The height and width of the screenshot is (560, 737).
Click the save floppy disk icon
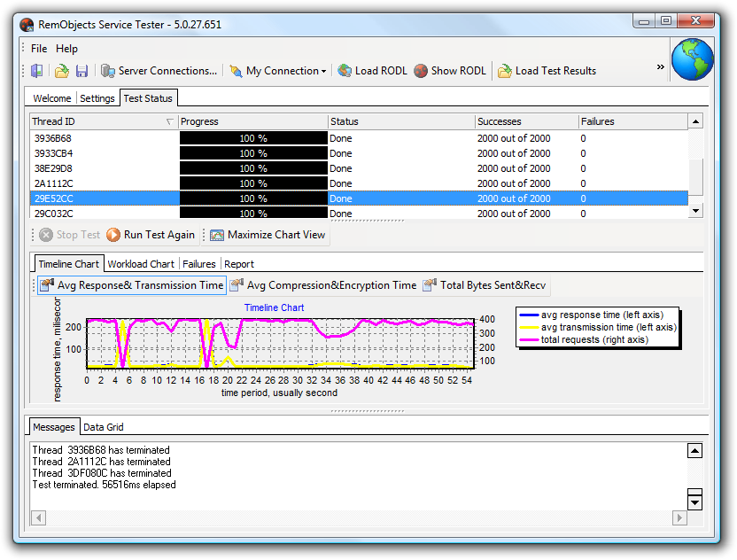(81, 71)
